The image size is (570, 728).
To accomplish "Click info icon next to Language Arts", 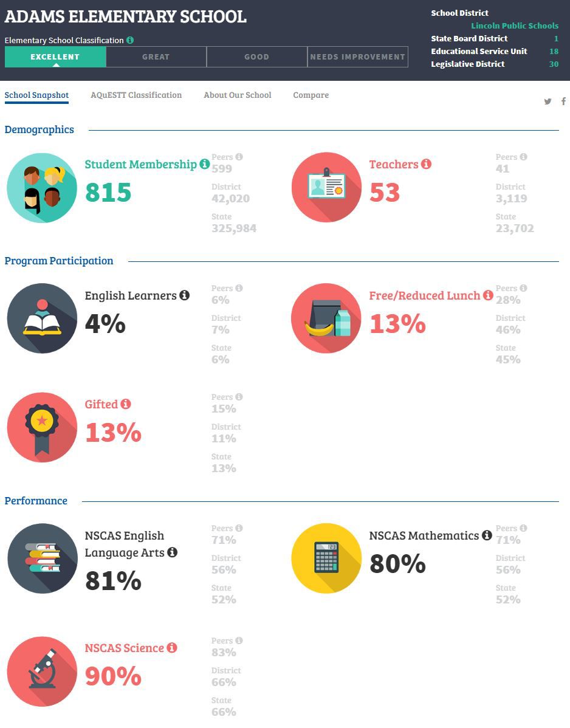I will 172,552.
